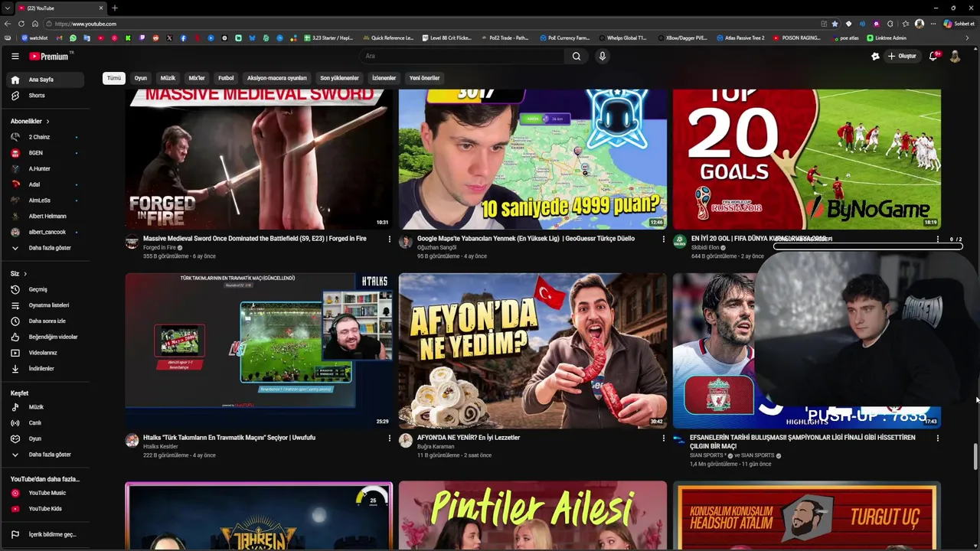Open Daha sonra izle list
This screenshot has height=551, width=980.
[45, 321]
